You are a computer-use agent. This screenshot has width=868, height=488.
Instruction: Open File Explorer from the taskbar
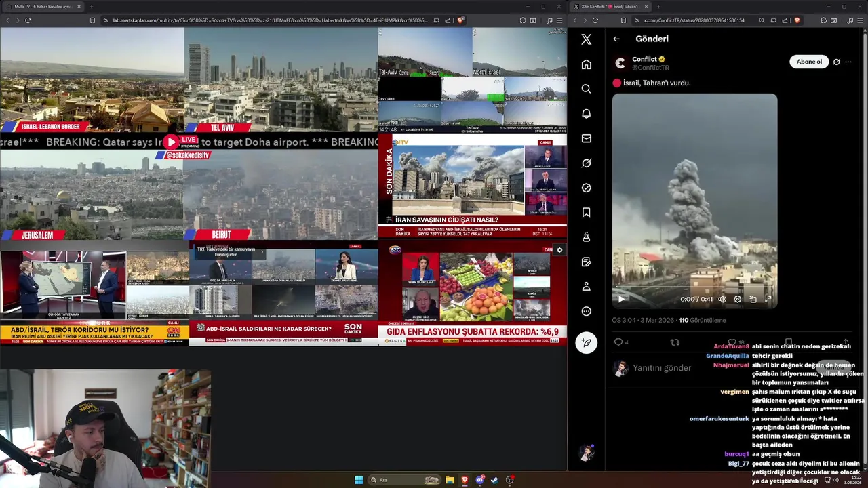pyautogui.click(x=450, y=480)
